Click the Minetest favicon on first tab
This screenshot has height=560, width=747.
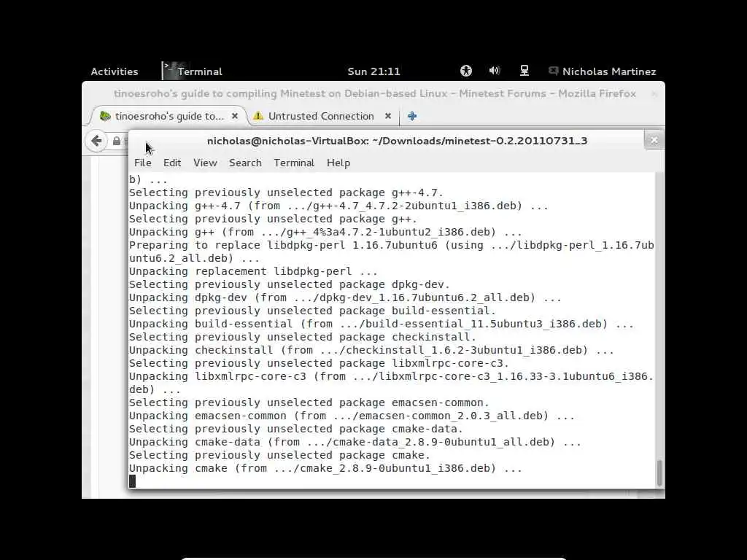105,116
